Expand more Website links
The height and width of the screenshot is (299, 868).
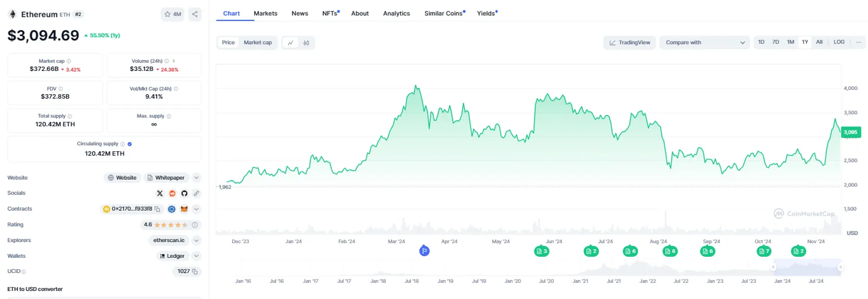click(196, 178)
